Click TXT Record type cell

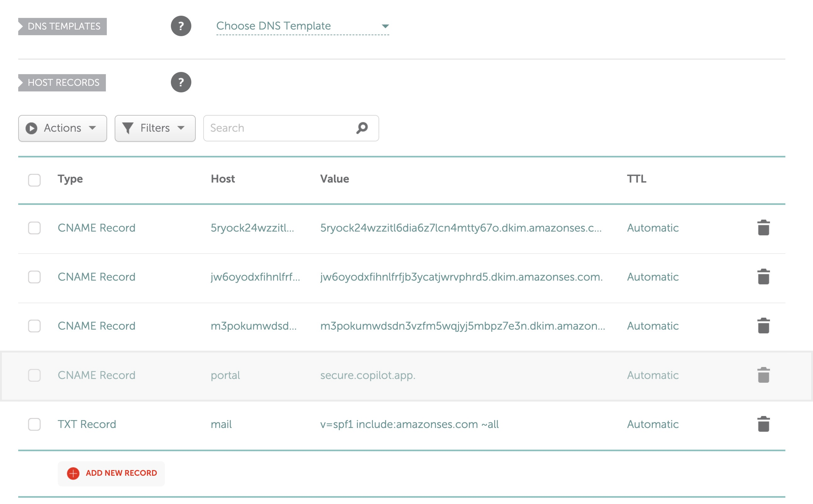click(87, 424)
